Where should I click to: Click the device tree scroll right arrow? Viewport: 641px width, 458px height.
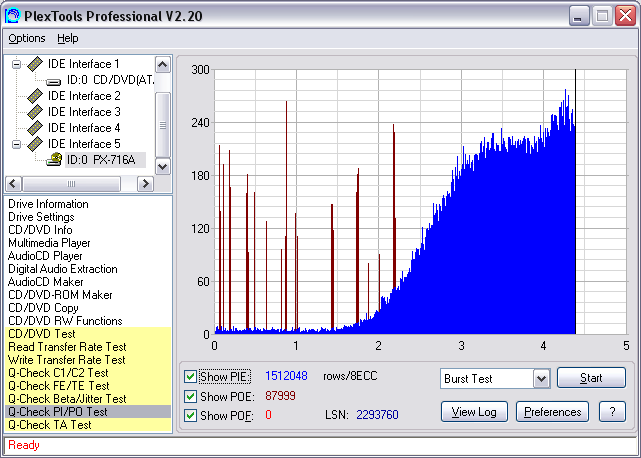[x=145, y=184]
